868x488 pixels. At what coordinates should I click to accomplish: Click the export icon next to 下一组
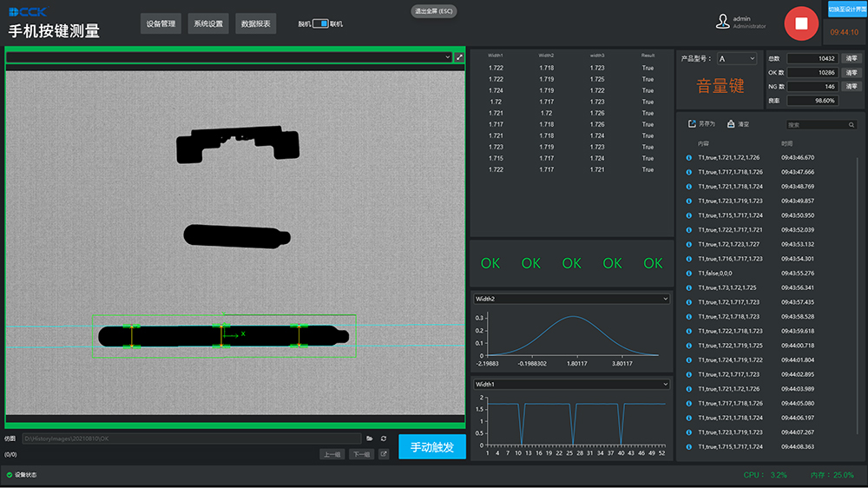click(383, 454)
